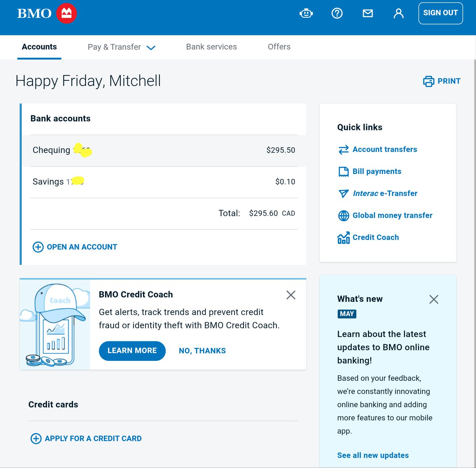Viewport: 476px width, 468px height.
Task: Open Bill payments quick link
Action: [377, 171]
